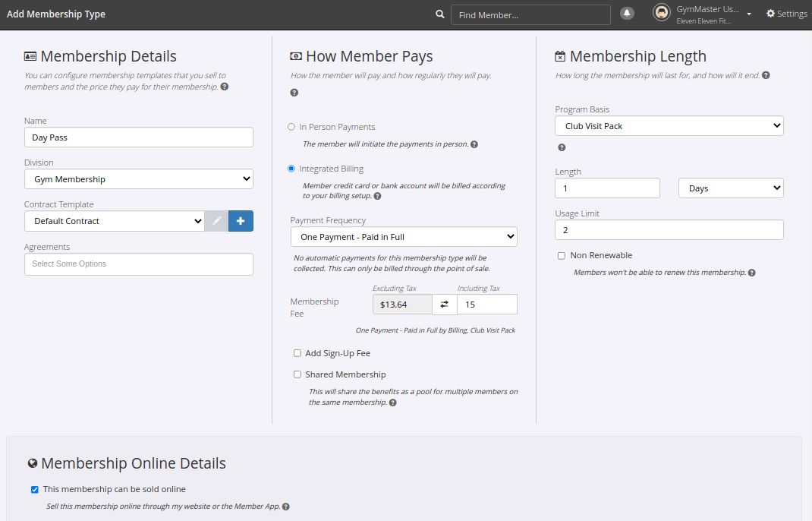Open the user account dropdown caret
The width and height of the screenshot is (812, 521).
(x=749, y=14)
